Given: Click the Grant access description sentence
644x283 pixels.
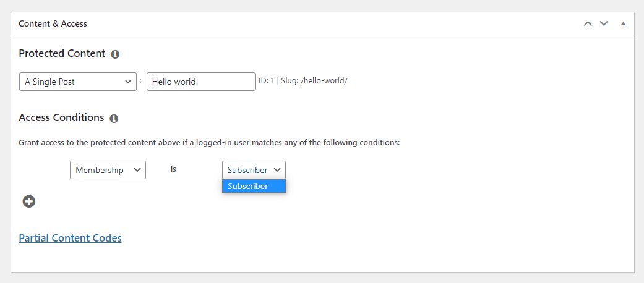Looking at the screenshot, I should tap(210, 143).
